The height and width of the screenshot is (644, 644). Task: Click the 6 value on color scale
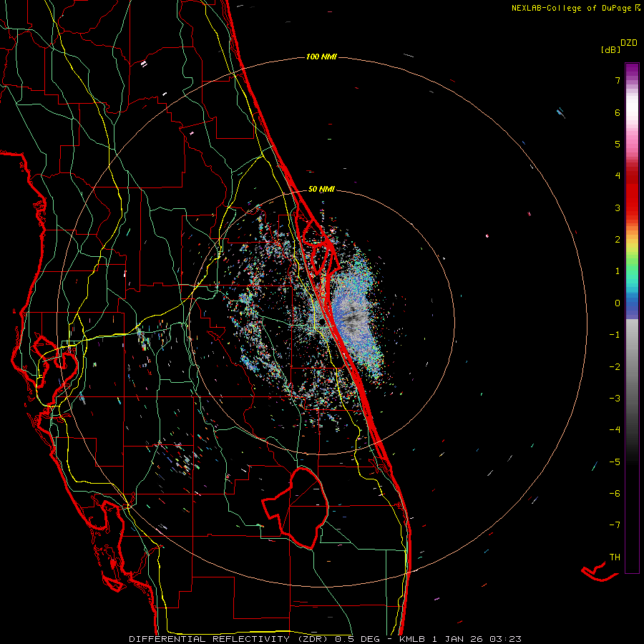click(618, 112)
